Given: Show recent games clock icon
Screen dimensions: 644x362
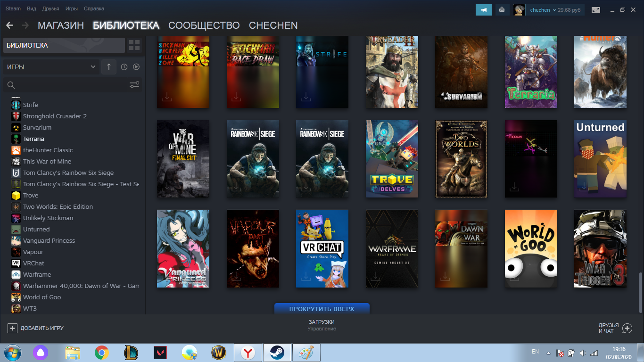Looking at the screenshot, I should (x=124, y=67).
